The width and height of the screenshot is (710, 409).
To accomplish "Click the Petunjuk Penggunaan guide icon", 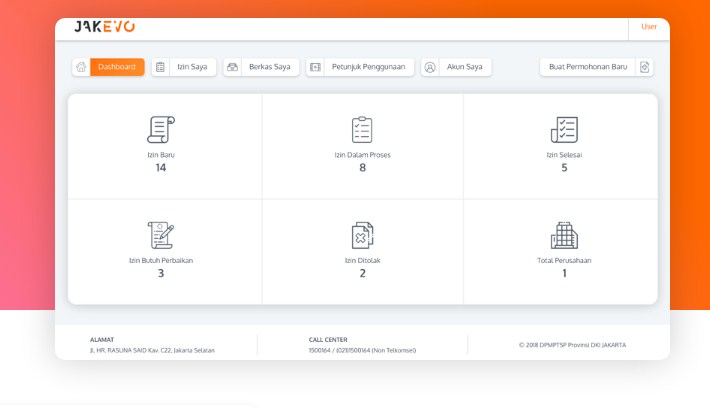I will point(315,67).
